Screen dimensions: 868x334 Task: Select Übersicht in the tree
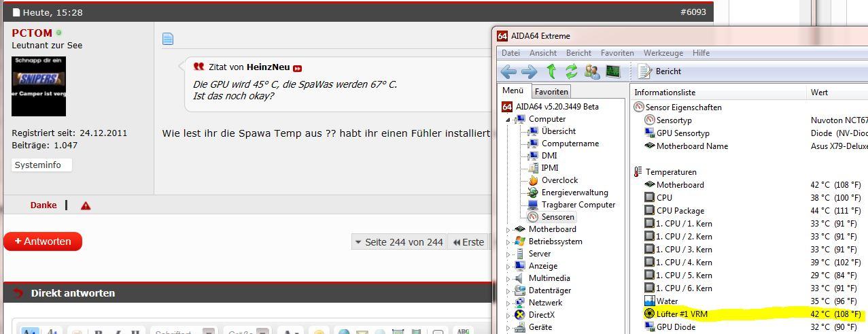pyautogui.click(x=551, y=131)
